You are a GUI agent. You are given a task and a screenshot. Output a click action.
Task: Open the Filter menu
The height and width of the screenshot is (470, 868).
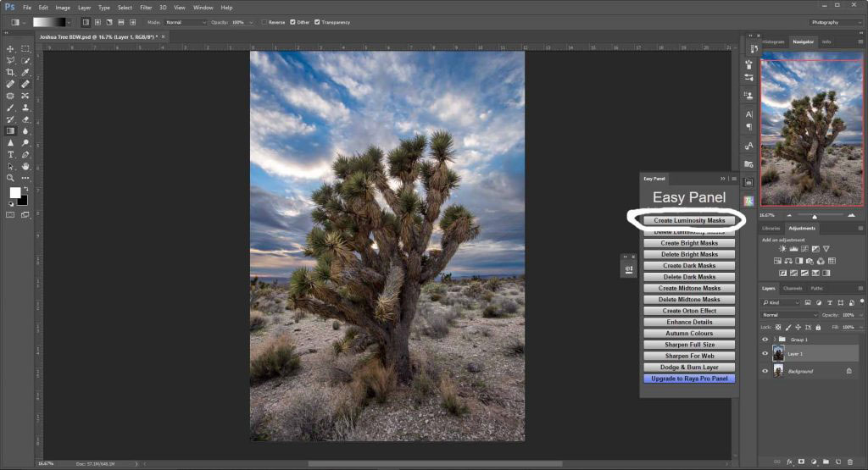(146, 7)
